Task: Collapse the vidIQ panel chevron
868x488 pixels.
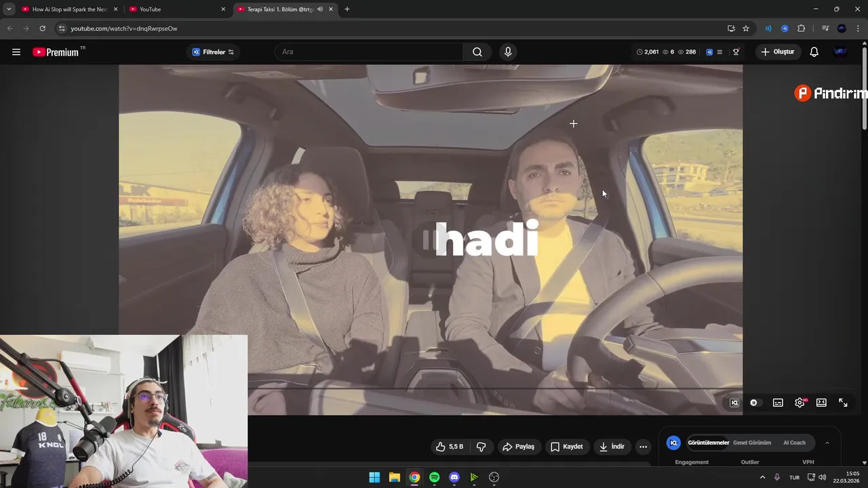Action: pyautogui.click(x=827, y=443)
